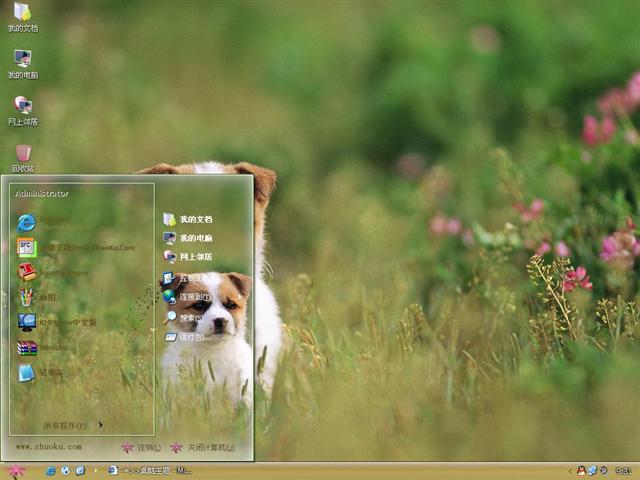Open 我的电脑 in start menu right column
Viewport: 640px width, 480px height.
(188, 238)
